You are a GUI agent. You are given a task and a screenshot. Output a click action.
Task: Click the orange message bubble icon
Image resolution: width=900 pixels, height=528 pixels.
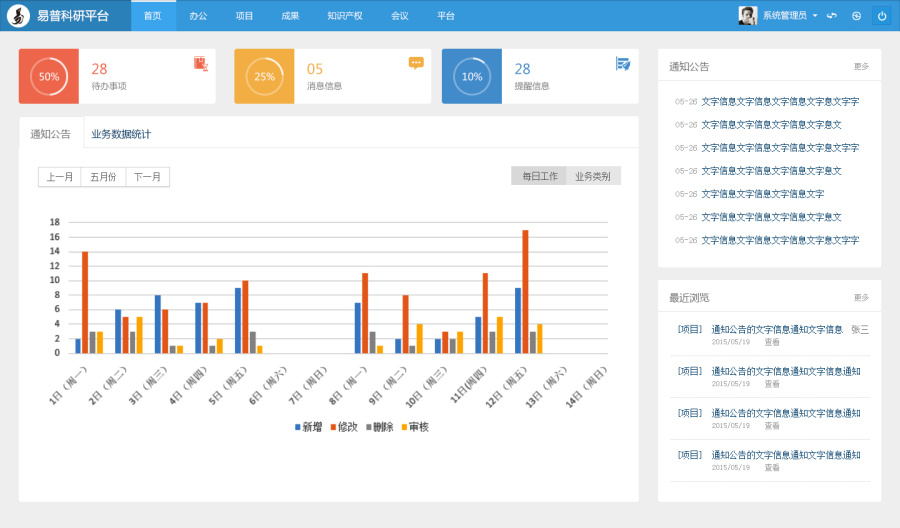point(416,63)
